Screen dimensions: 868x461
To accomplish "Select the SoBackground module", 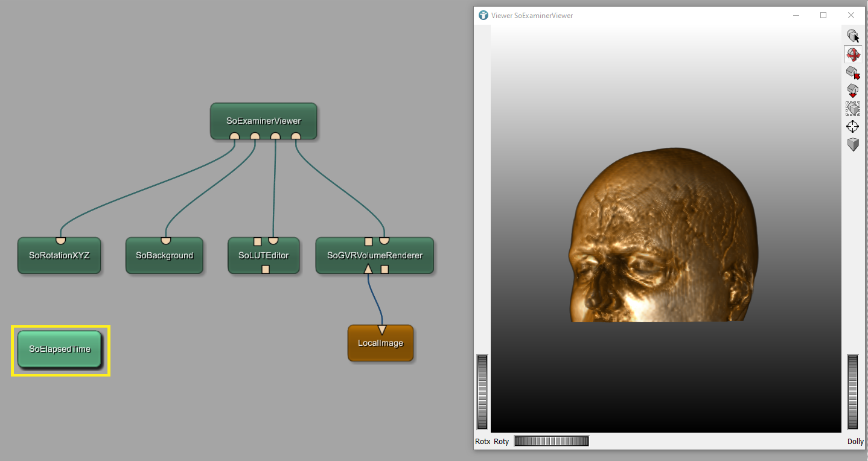I will tap(164, 255).
